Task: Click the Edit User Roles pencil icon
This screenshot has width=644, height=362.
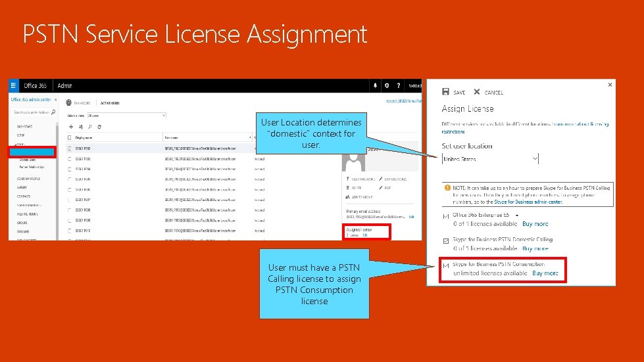Action: tap(381, 179)
